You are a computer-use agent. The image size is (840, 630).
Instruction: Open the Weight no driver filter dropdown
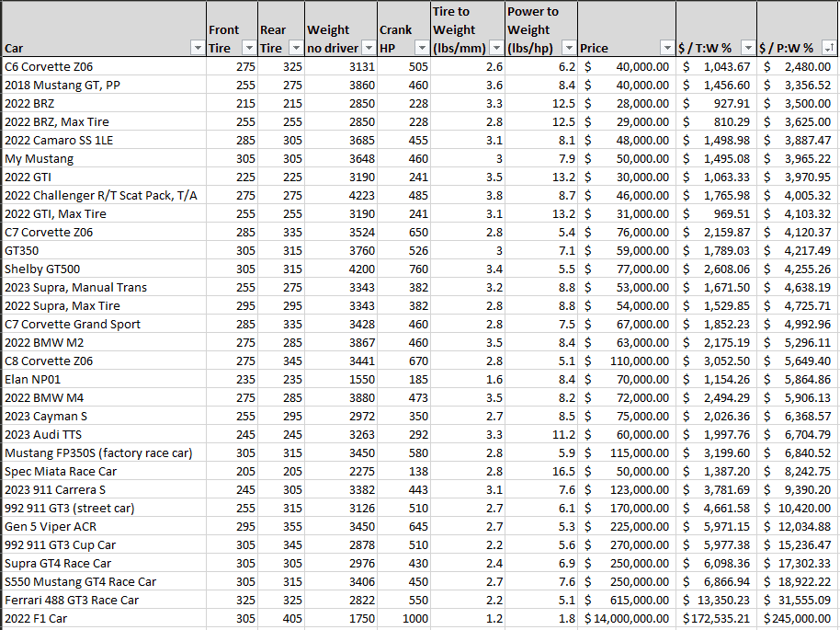pos(369,48)
